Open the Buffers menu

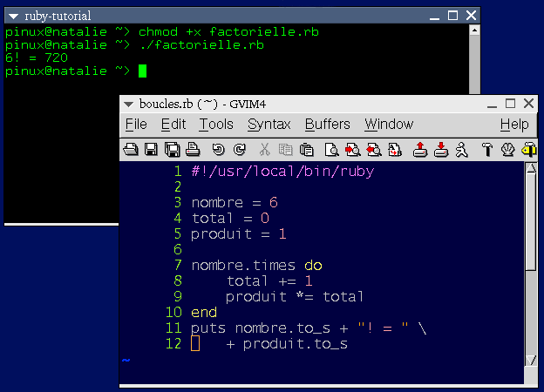(327, 125)
